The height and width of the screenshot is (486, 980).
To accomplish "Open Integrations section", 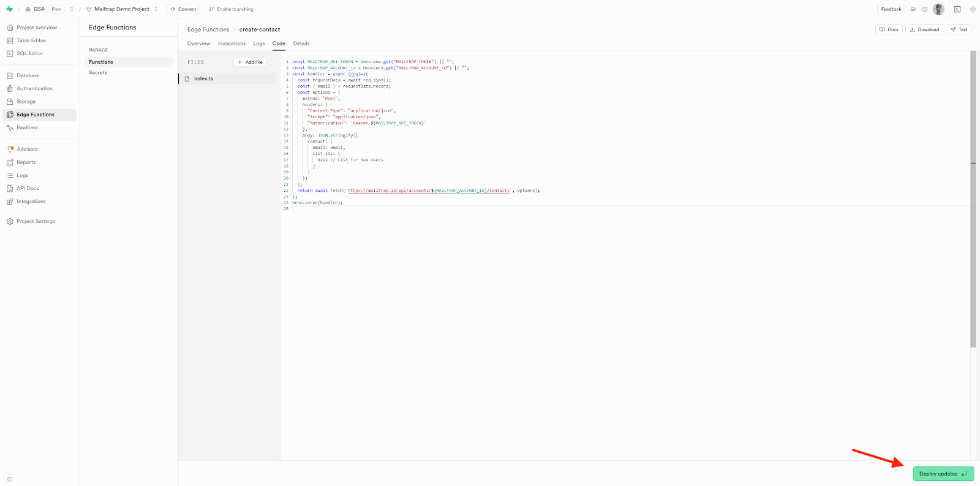I will [31, 201].
